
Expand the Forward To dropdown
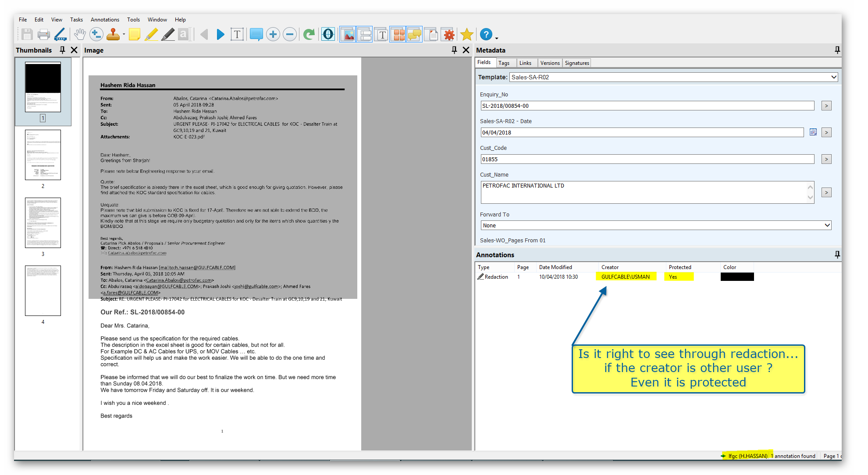(x=827, y=225)
